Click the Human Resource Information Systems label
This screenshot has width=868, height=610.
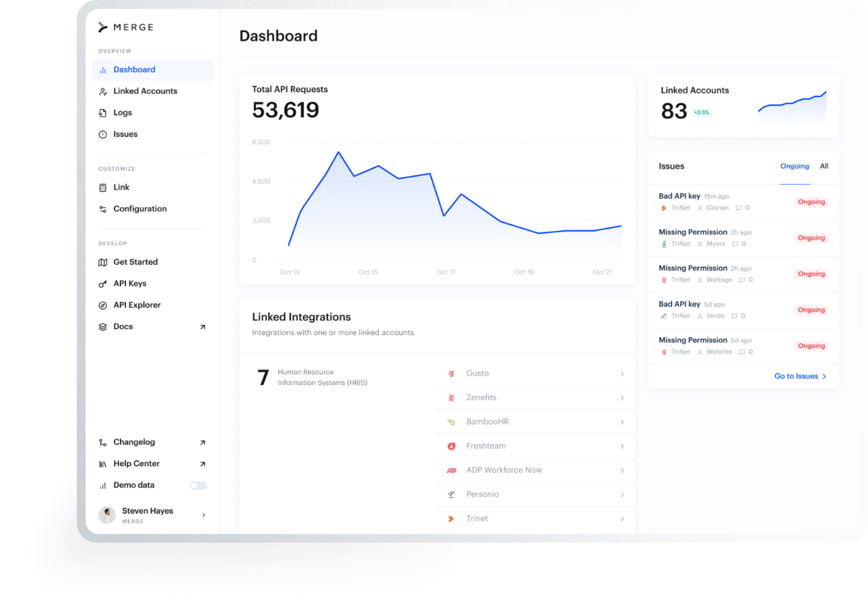coord(322,378)
